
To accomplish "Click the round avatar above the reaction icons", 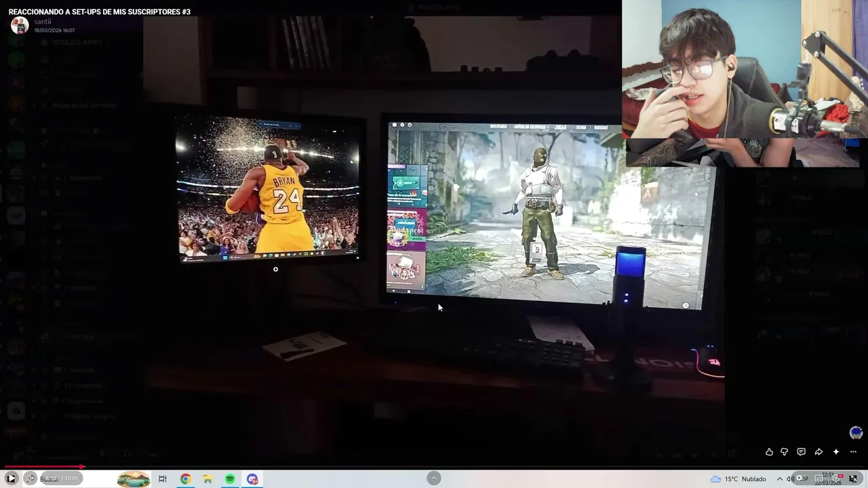I will pos(856,432).
